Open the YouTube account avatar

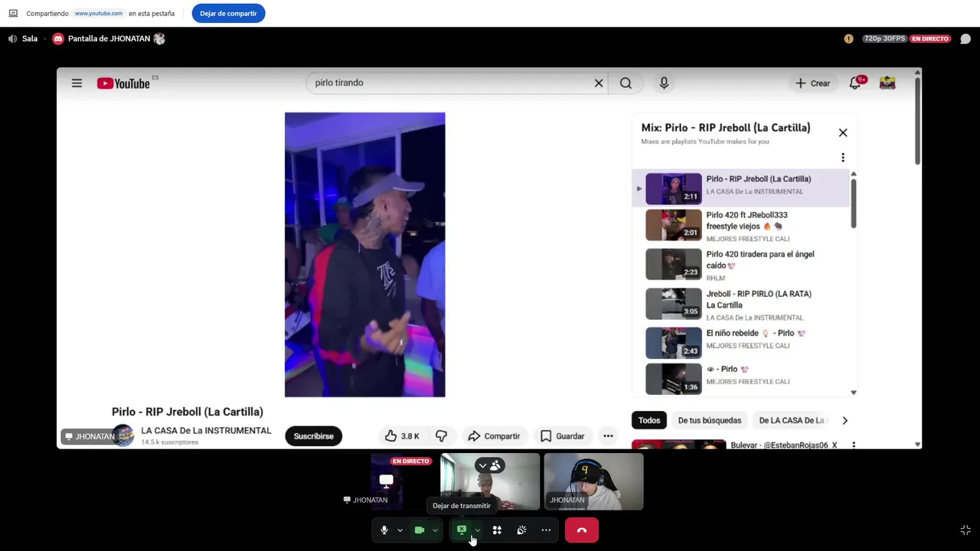click(887, 83)
